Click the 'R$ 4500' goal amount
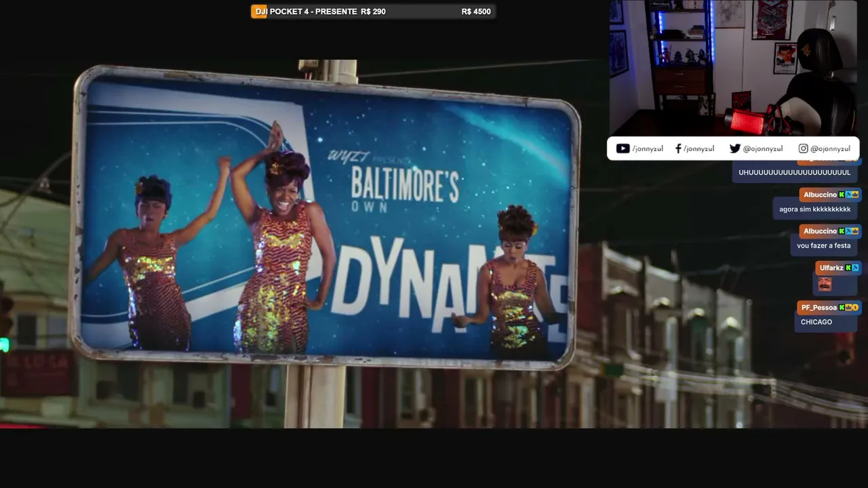Viewport: 868px width, 488px height. tap(476, 12)
